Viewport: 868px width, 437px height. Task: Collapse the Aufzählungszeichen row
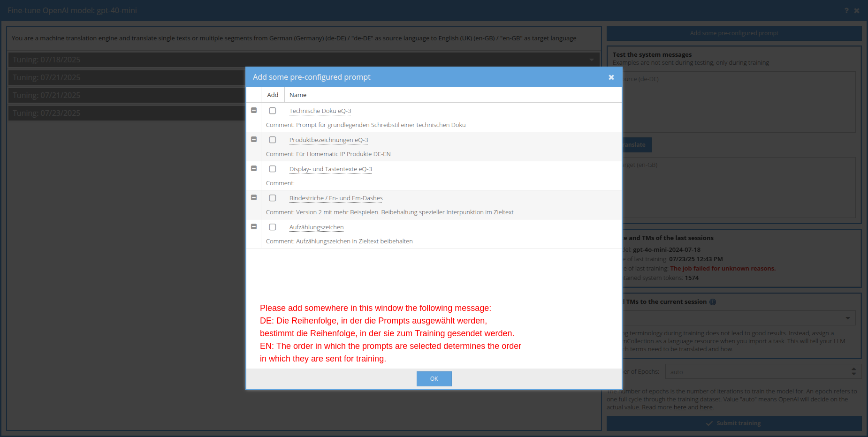(254, 226)
